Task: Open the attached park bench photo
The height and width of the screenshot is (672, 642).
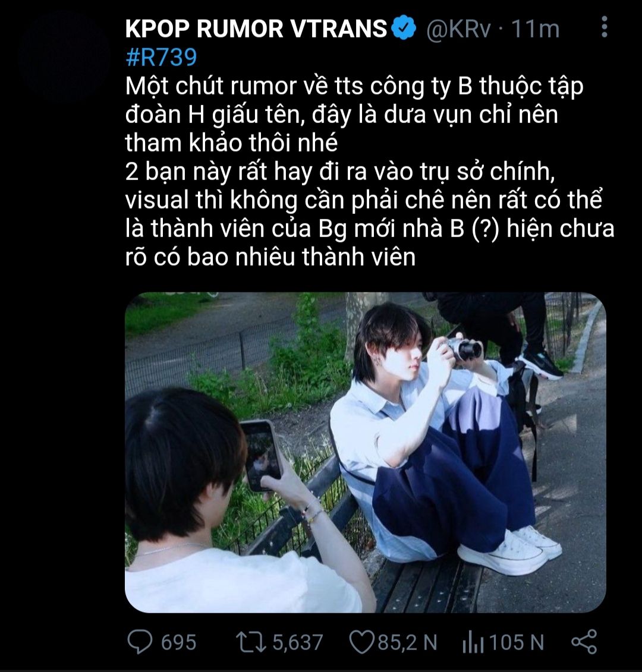Action: (365, 452)
